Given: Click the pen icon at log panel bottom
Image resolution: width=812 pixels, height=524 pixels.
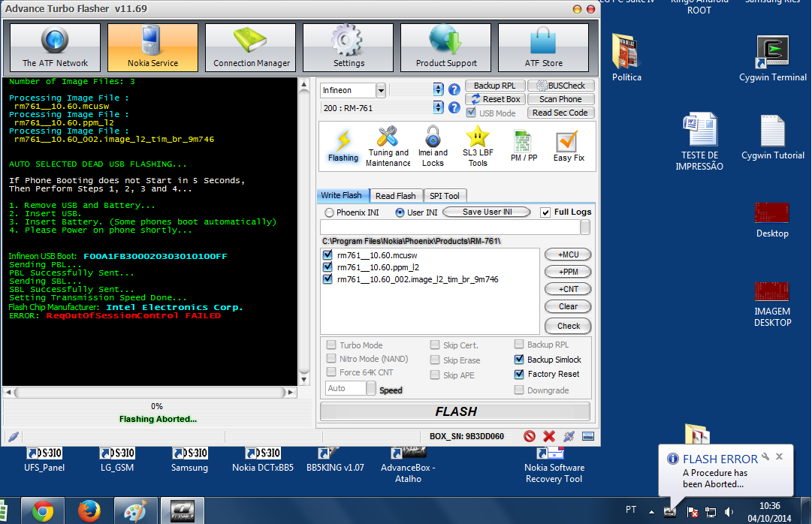Looking at the screenshot, I should (x=14, y=436).
